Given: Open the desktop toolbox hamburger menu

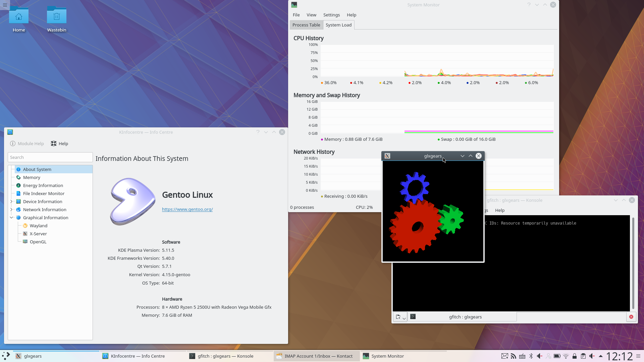Looking at the screenshot, I should click(5, 5).
